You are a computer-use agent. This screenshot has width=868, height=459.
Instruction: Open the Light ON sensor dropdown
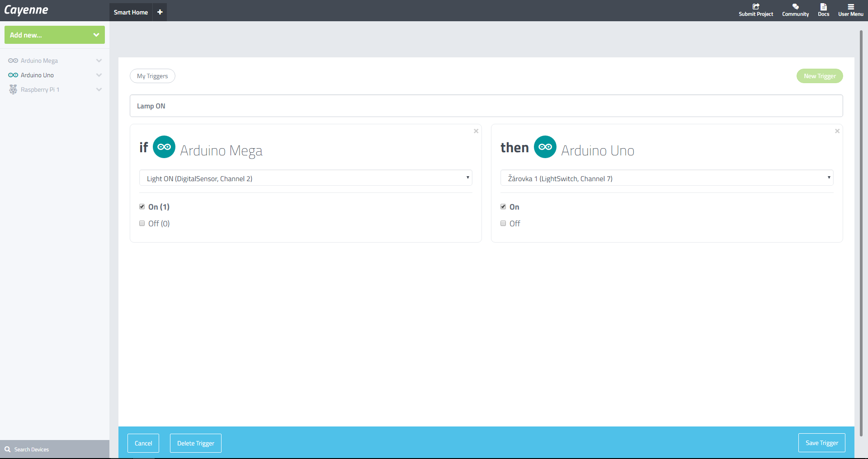306,178
